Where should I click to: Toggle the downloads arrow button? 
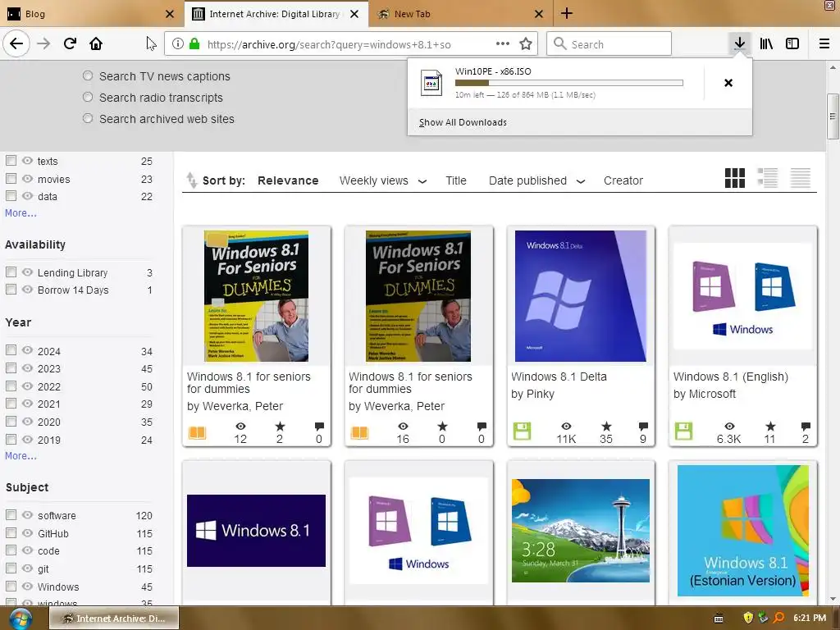[740, 43]
